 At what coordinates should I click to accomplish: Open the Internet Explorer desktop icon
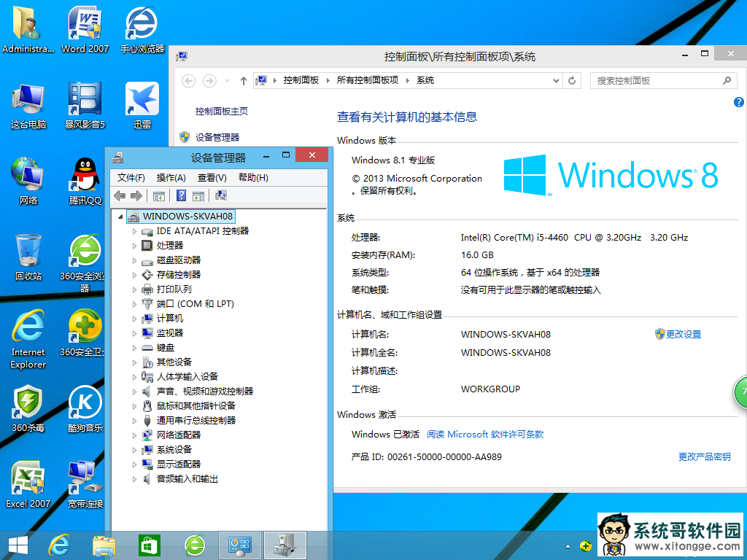coord(28,339)
